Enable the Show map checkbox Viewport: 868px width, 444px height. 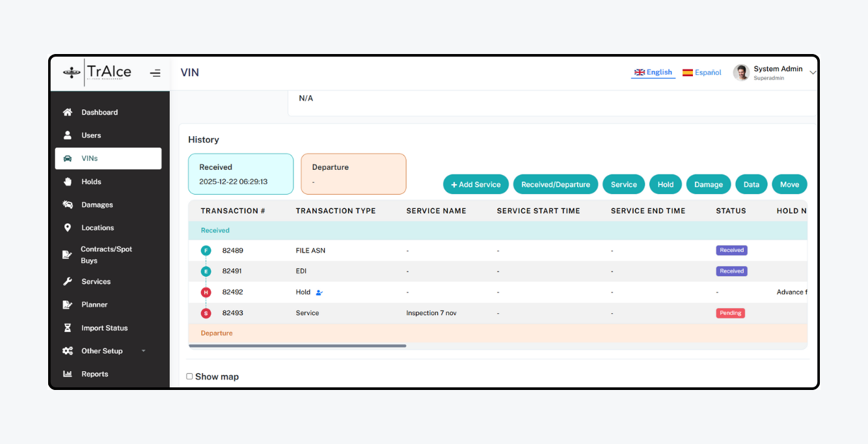pos(190,376)
